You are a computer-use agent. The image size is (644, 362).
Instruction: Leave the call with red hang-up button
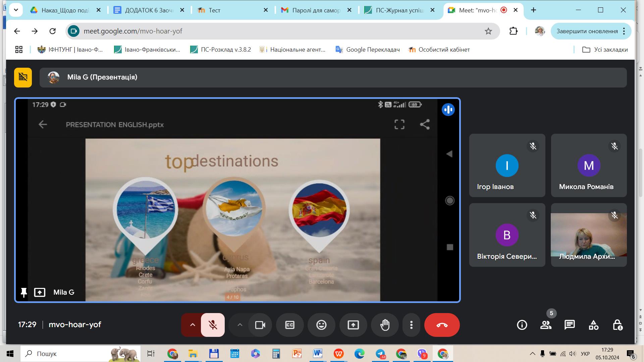(442, 325)
